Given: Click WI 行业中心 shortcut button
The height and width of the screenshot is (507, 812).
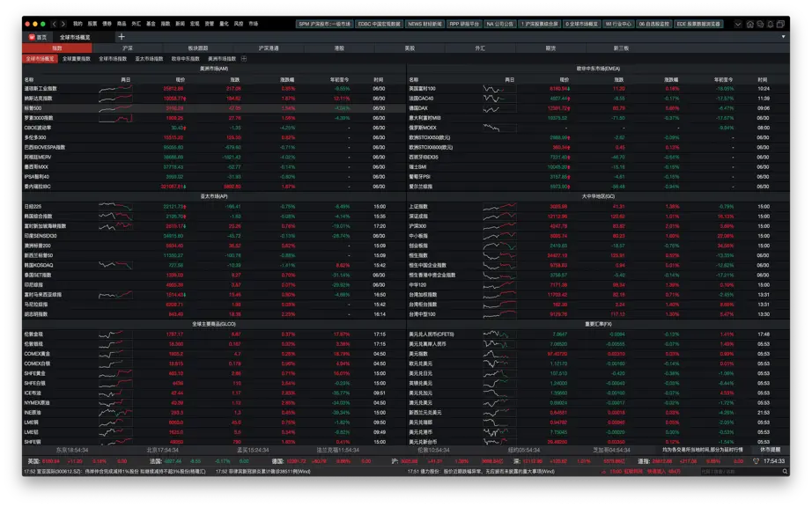Looking at the screenshot, I should 617,25.
